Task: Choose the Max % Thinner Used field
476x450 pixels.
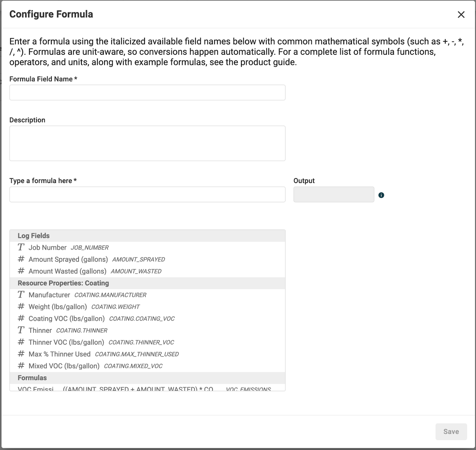Action: click(59, 354)
